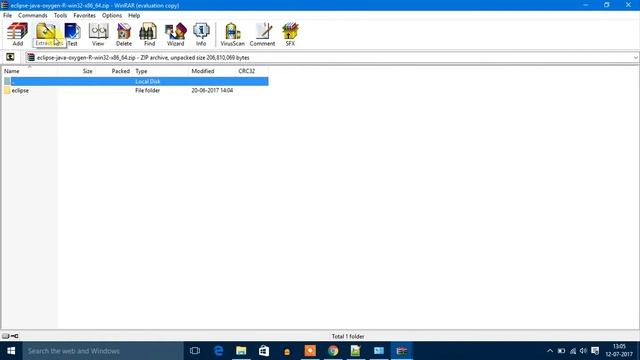
Task: Click the 'File folder' type cell
Action: 147,90
